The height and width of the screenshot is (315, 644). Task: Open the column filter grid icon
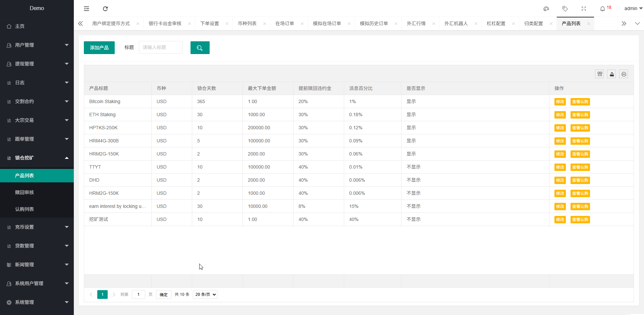(600, 74)
